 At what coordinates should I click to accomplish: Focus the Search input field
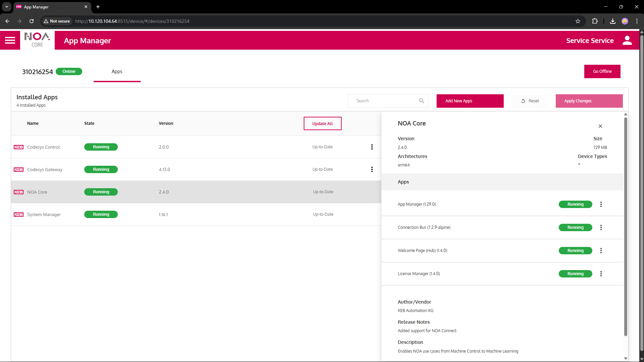point(384,101)
